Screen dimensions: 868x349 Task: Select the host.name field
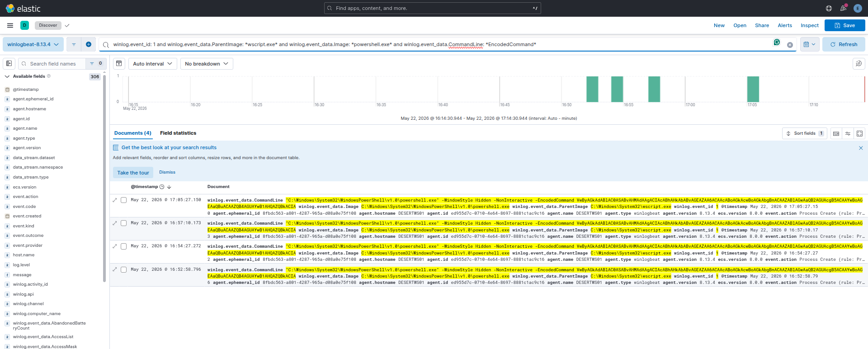coord(24,255)
